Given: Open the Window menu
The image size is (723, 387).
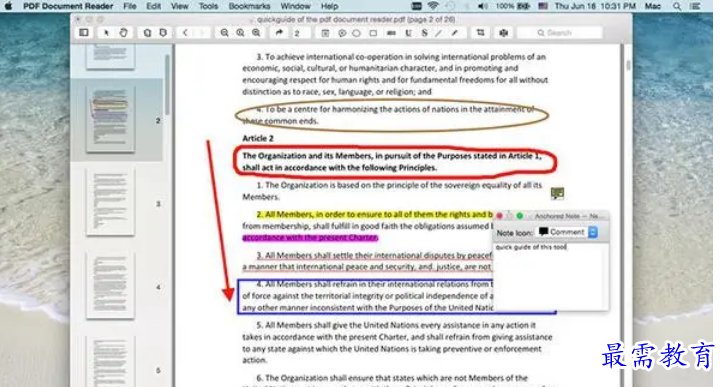Looking at the screenshot, I should pos(296,6).
